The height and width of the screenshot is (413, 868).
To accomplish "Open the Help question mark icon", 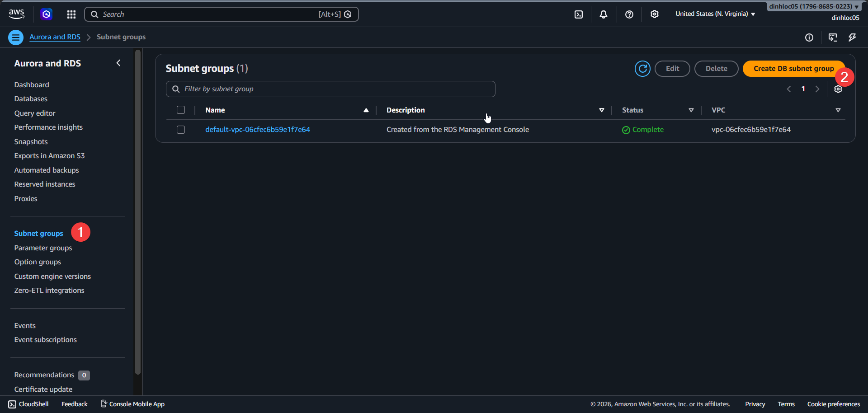I will pyautogui.click(x=629, y=14).
